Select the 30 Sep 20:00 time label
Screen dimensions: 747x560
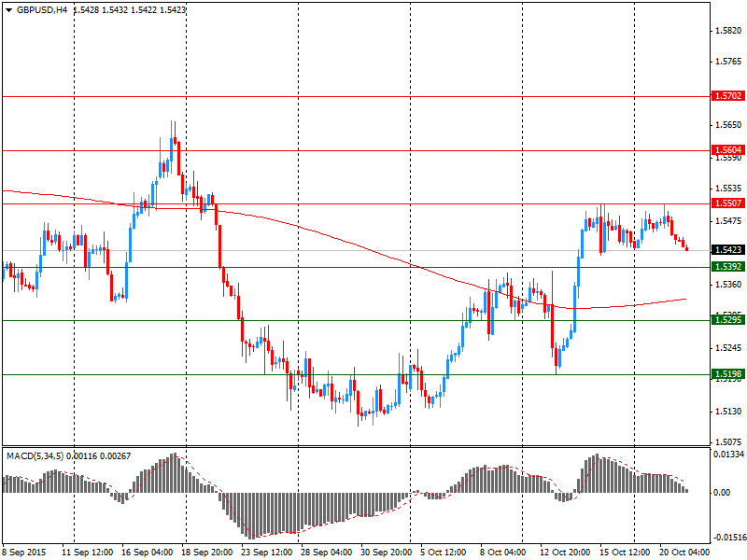[x=386, y=553]
